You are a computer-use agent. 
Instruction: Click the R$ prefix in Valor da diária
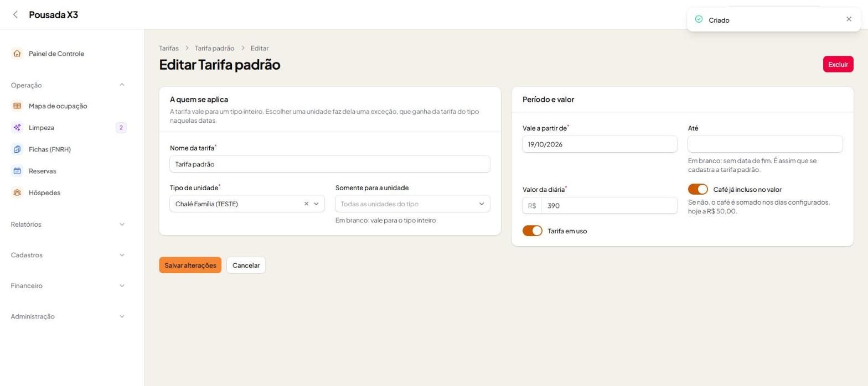pyautogui.click(x=532, y=206)
